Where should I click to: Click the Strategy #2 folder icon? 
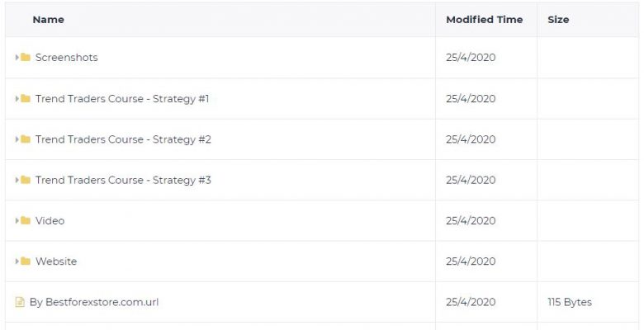[x=26, y=139]
